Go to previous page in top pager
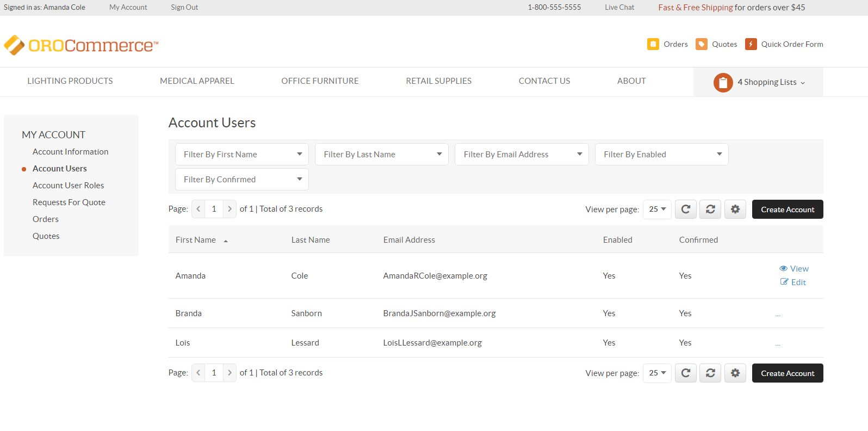 click(x=199, y=209)
